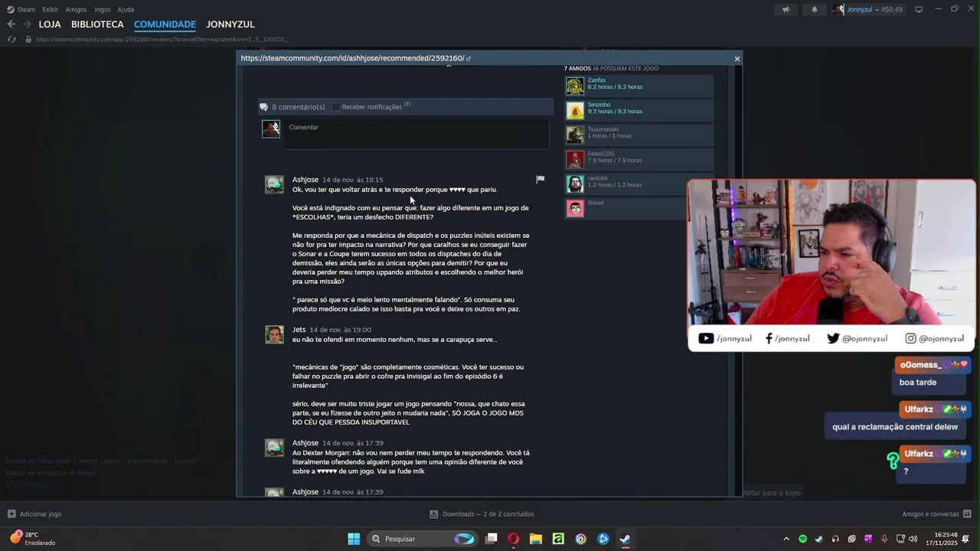
Task: Open File Explorer from taskbar
Action: click(536, 539)
